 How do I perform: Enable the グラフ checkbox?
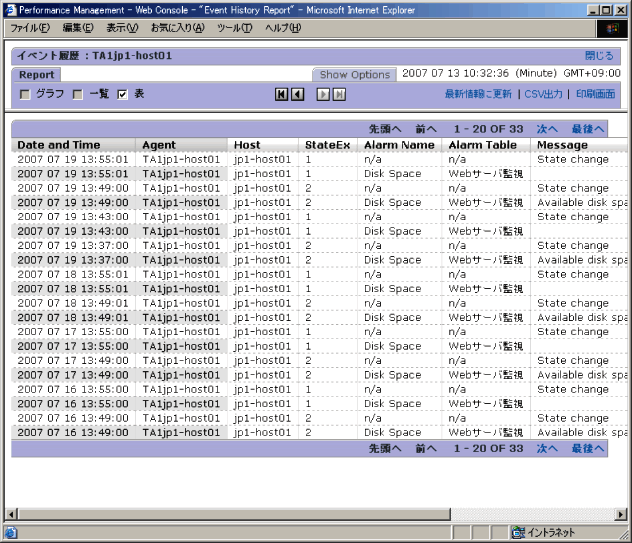click(x=25, y=94)
